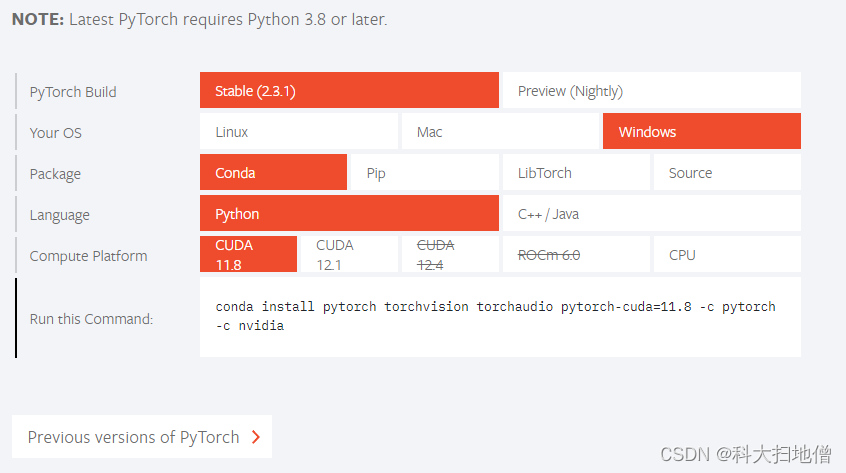Select the struck-through CUDA 12.4 option
Viewport: 846px width, 473px height.
click(x=450, y=254)
